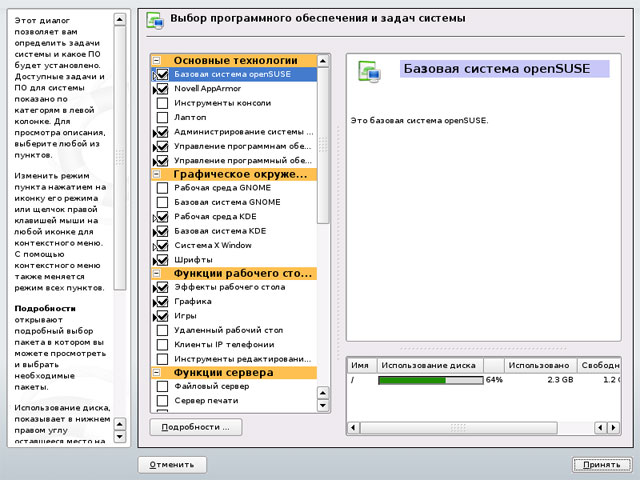Toggle the Игры checkbox
Image resolution: width=640 pixels, height=480 pixels.
click(162, 316)
